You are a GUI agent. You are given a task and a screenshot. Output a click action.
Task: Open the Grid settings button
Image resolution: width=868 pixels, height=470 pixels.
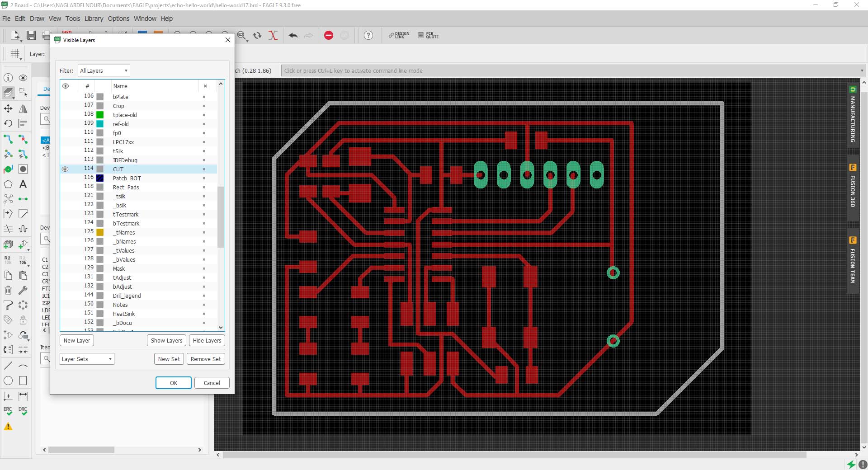click(x=15, y=54)
